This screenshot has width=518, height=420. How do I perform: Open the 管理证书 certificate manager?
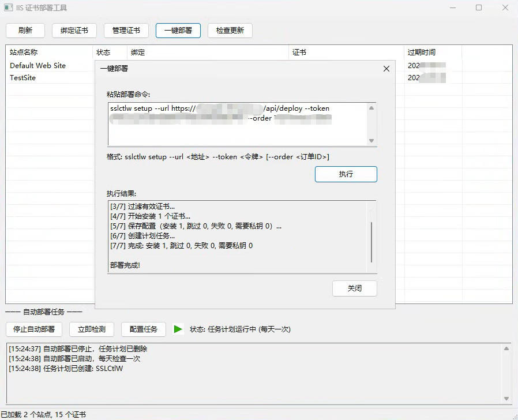126,30
